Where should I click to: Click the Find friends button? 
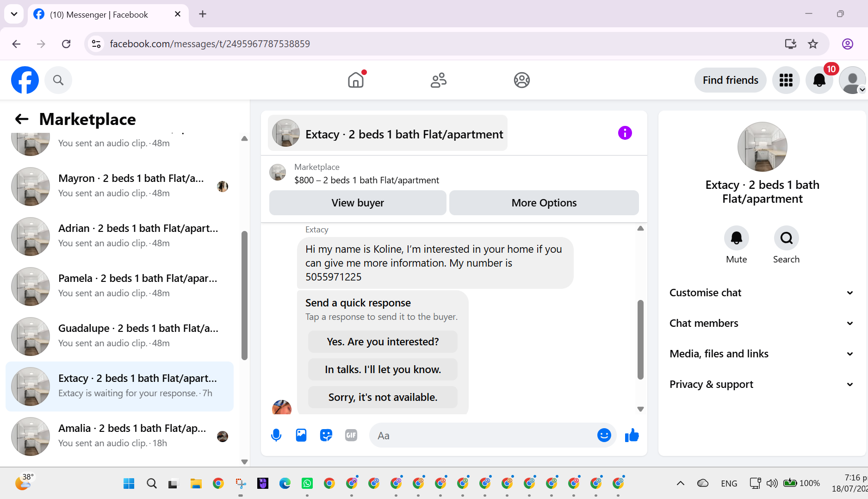click(731, 80)
